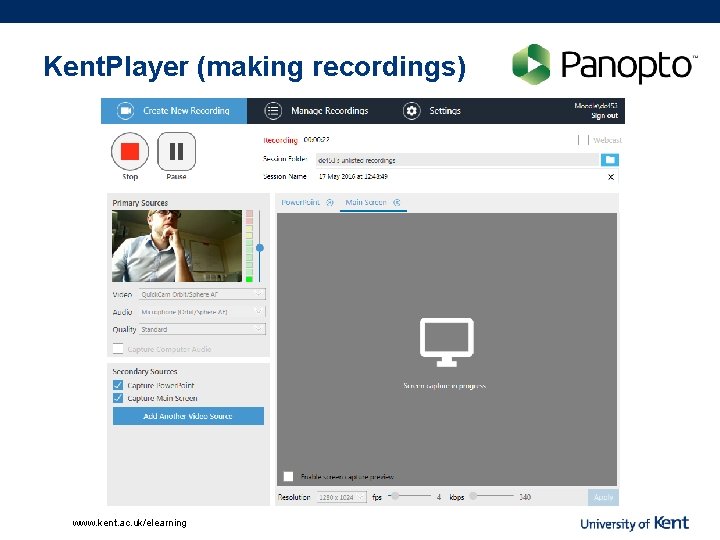This screenshot has height=540, width=720.
Task: Click the arrow icon beside Main Screen tab
Action: 397,202
